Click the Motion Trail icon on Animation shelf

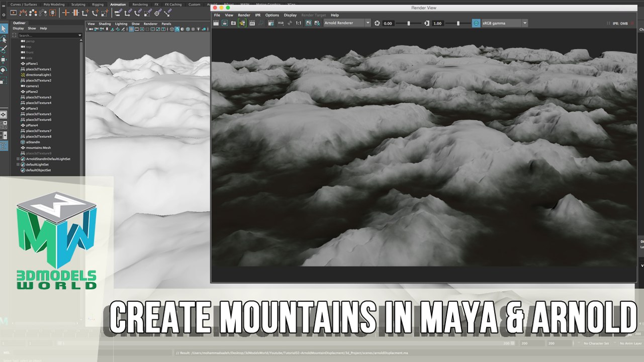coord(23,13)
